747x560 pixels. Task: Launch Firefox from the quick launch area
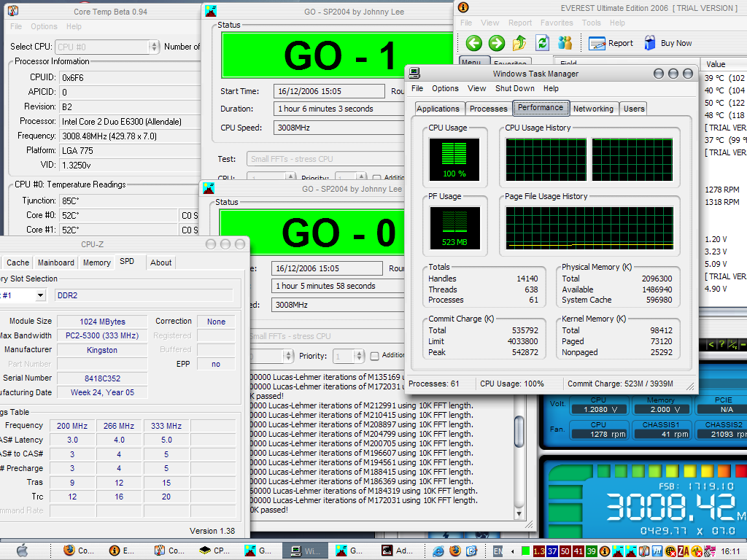[x=455, y=551]
